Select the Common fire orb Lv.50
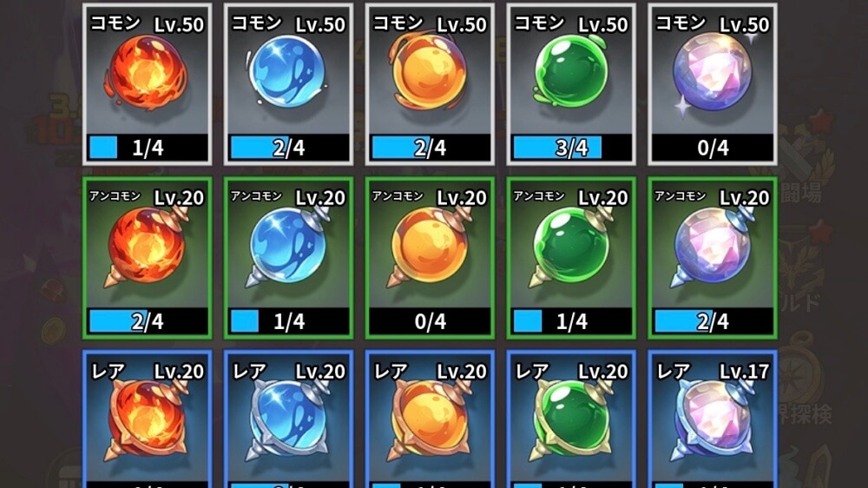This screenshot has width=868, height=488. pyautogui.click(x=148, y=85)
